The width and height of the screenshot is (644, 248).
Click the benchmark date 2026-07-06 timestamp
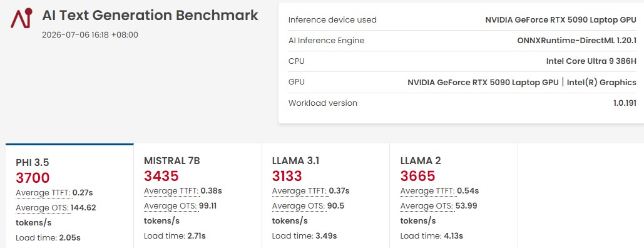[90, 35]
